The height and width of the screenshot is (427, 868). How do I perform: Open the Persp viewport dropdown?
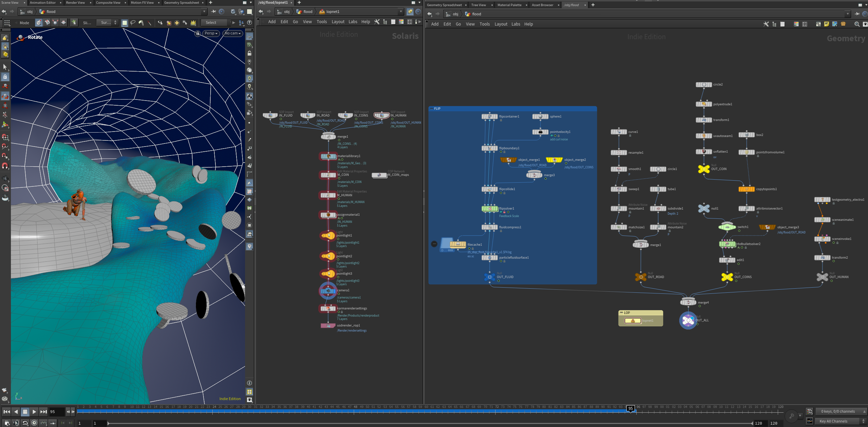click(211, 33)
